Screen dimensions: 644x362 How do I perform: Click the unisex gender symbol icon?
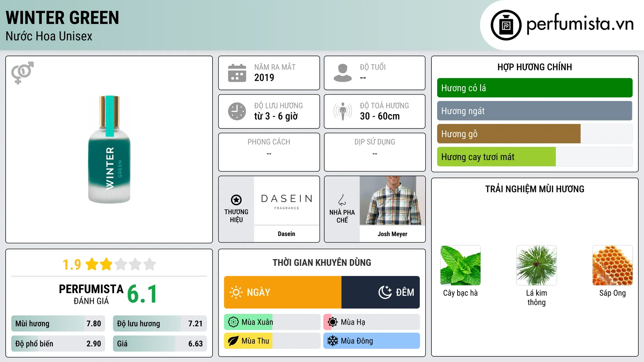(x=22, y=73)
